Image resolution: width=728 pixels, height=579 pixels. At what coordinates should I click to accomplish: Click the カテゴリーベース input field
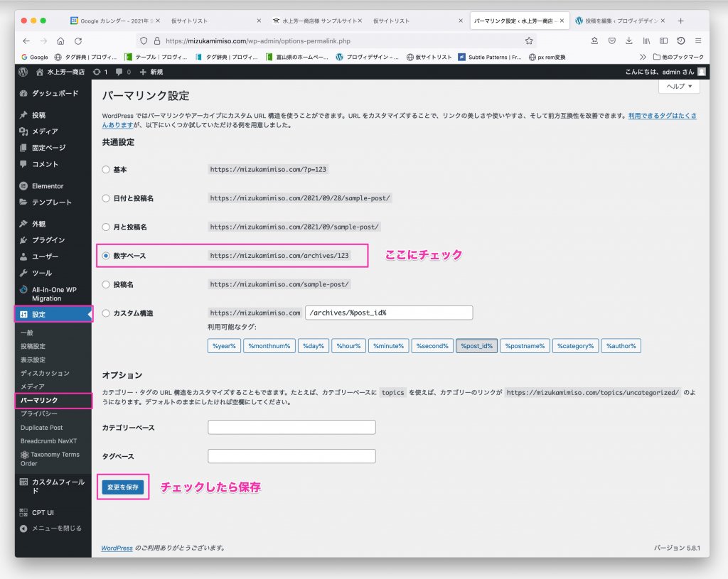291,428
